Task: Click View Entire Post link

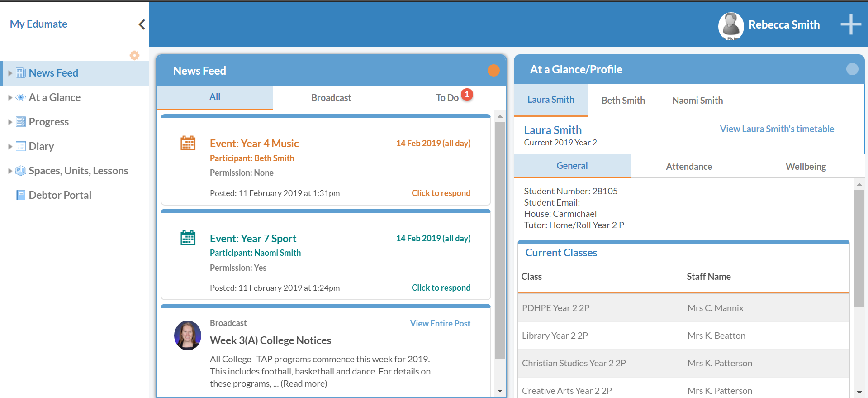Action: [x=440, y=323]
